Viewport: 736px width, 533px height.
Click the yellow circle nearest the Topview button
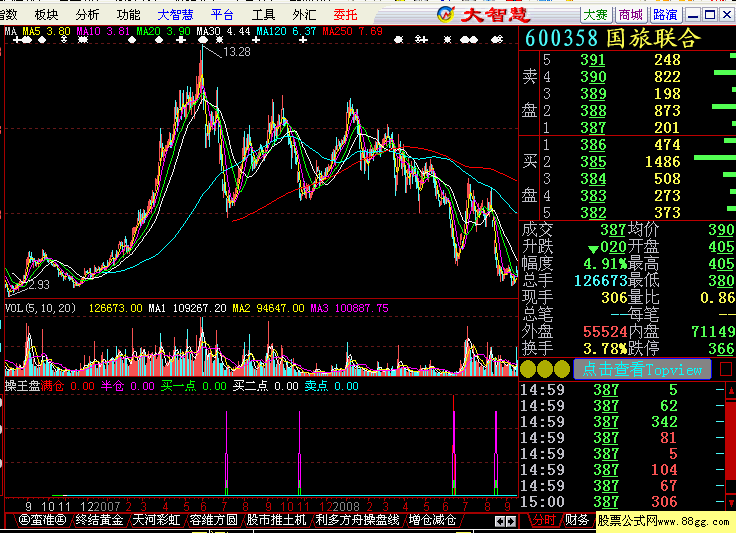[562, 369]
